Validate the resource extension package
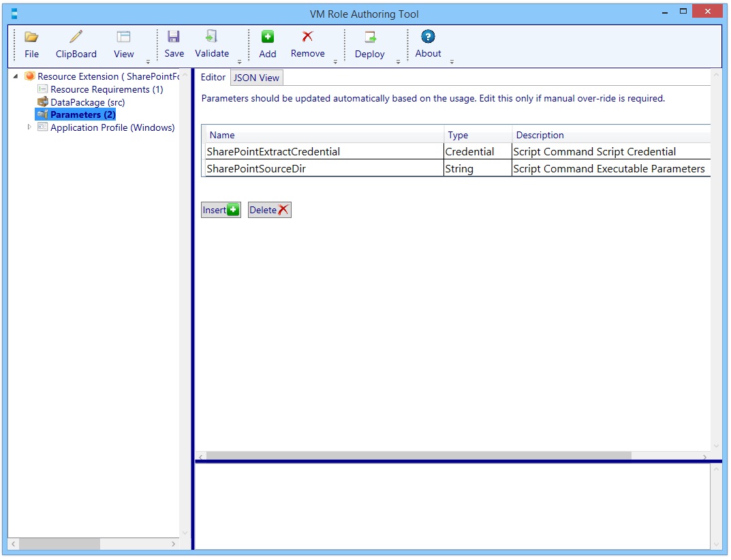731x560 pixels. 211,43
